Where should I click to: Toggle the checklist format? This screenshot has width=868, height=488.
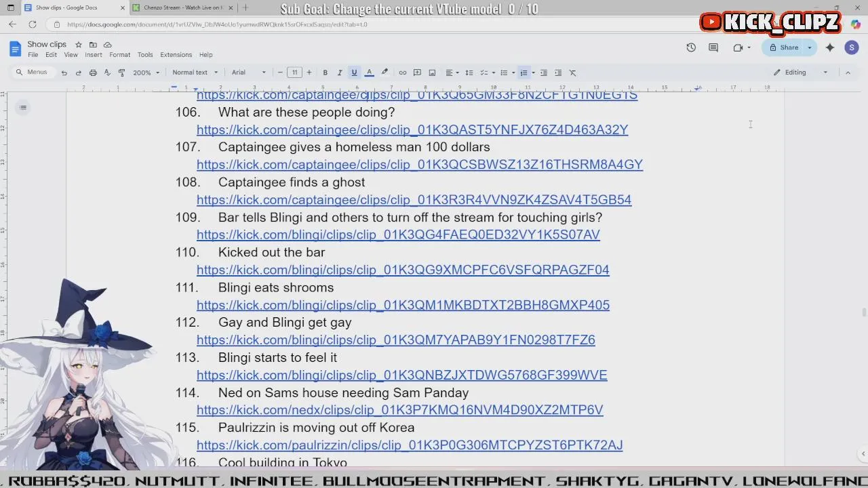pyautogui.click(x=484, y=73)
